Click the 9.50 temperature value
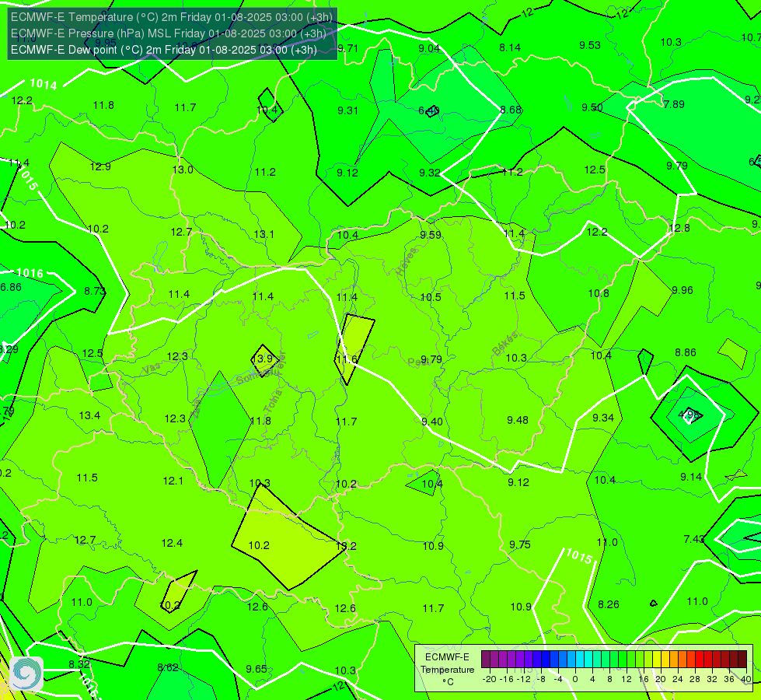Image resolution: width=761 pixels, height=700 pixels. coord(592,107)
